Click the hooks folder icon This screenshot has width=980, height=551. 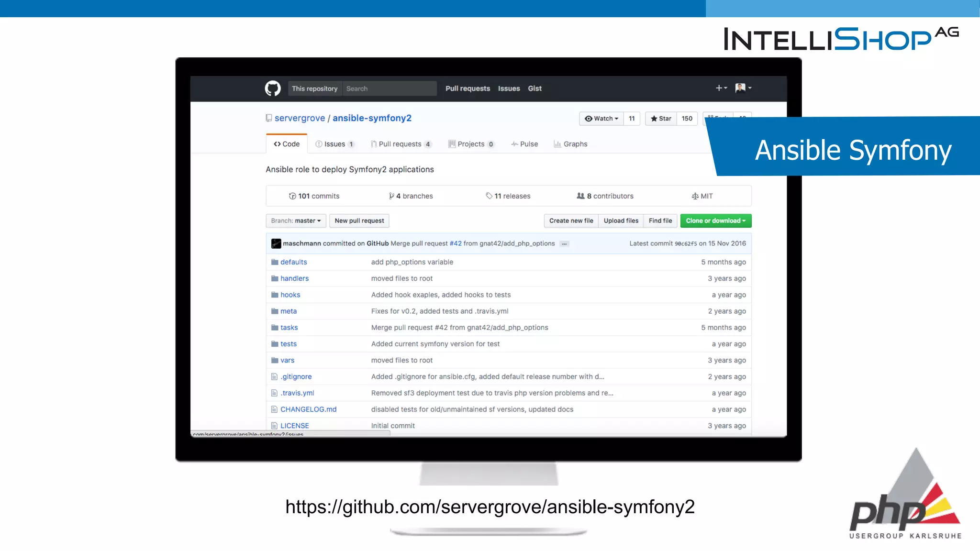(275, 295)
